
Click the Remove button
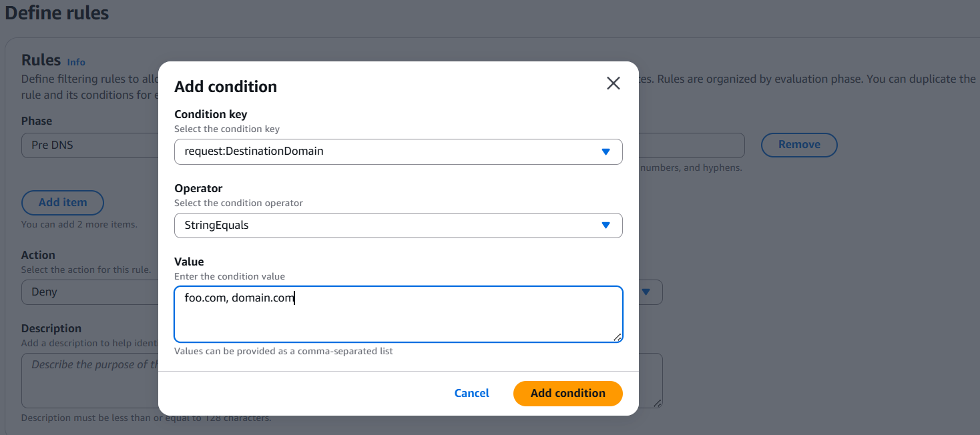point(798,145)
